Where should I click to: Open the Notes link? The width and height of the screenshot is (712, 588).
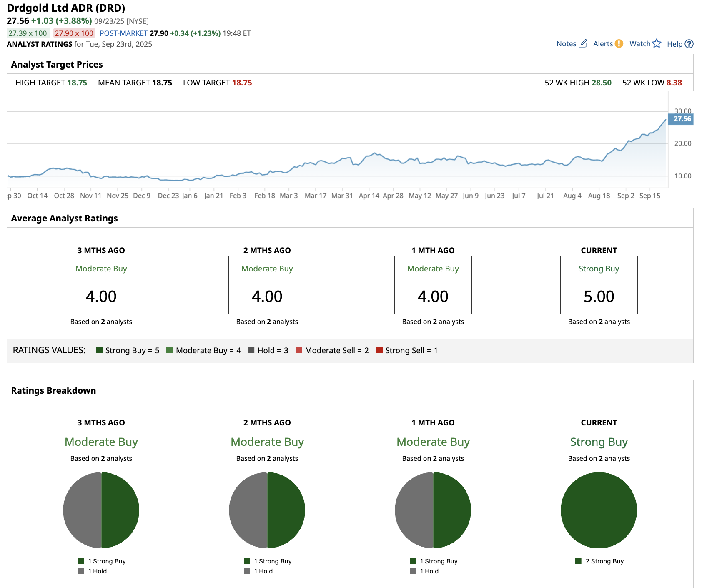[x=566, y=44]
